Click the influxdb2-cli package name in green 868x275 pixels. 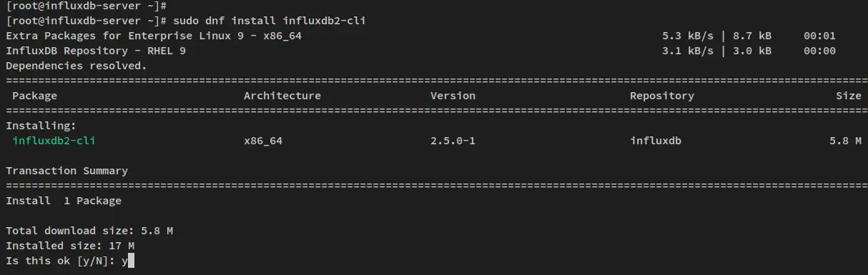pyautogui.click(x=54, y=141)
